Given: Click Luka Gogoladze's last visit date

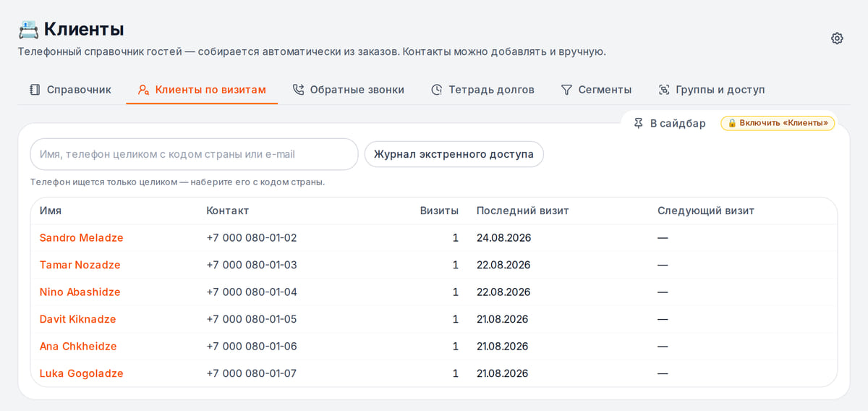Looking at the screenshot, I should point(503,373).
